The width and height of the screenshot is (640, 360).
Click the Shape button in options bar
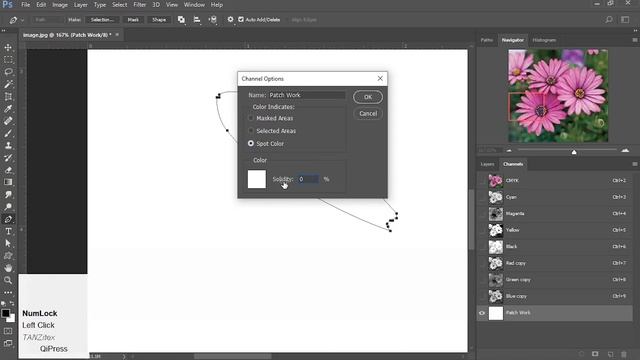point(159,20)
